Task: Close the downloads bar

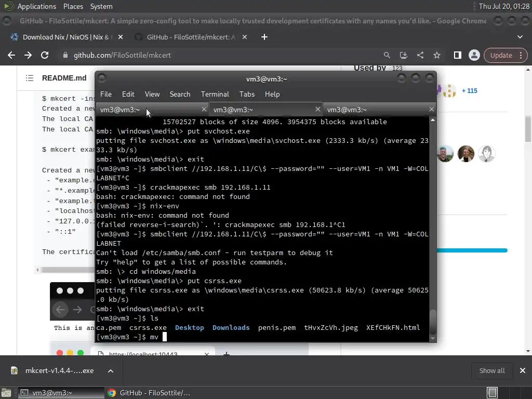Action: coord(523,370)
